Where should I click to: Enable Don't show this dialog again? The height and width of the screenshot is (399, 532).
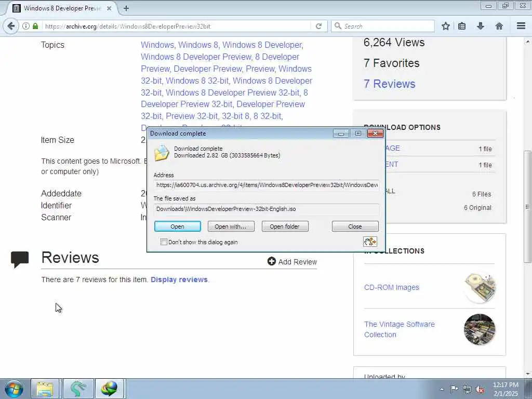pos(164,242)
